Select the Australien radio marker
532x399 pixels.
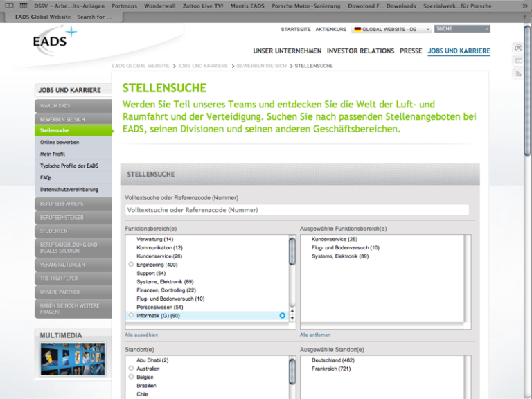(131, 369)
